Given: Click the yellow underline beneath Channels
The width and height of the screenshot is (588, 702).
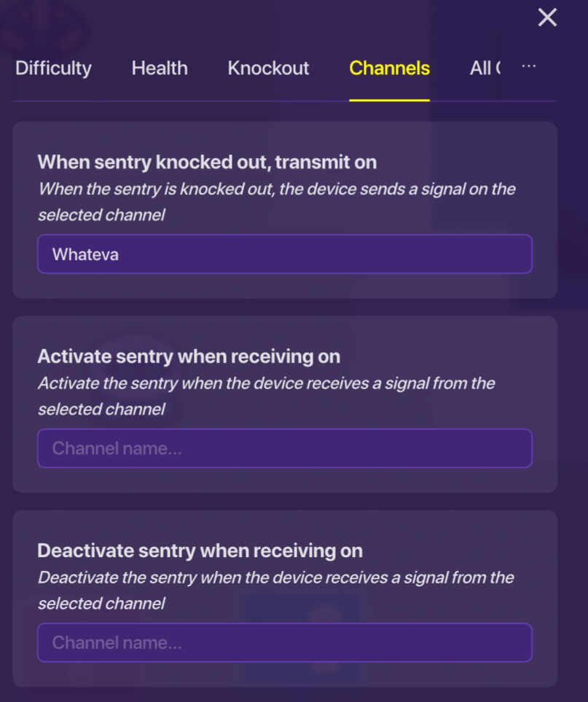Looking at the screenshot, I should point(389,100).
